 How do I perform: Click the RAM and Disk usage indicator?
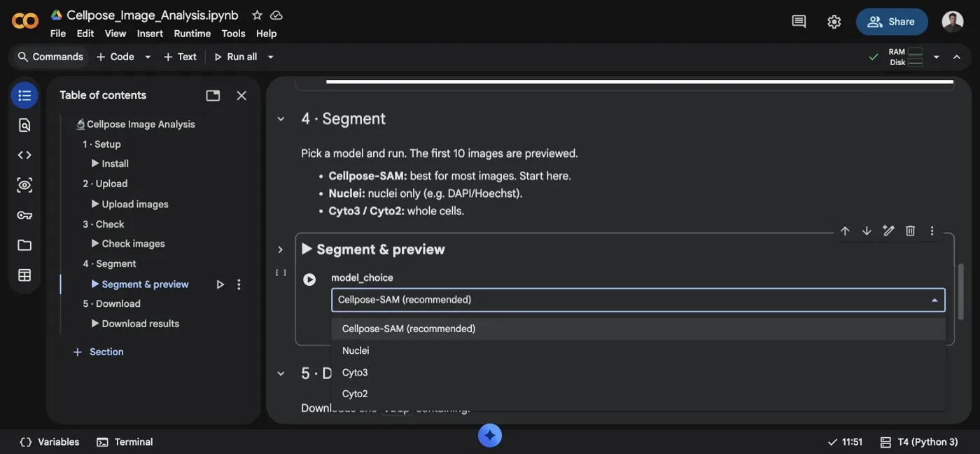tap(906, 57)
